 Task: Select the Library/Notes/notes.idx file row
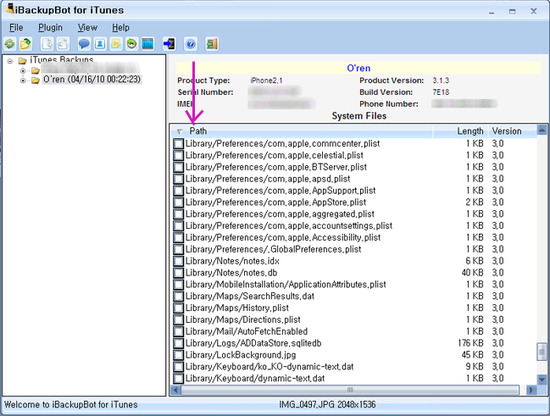354,261
